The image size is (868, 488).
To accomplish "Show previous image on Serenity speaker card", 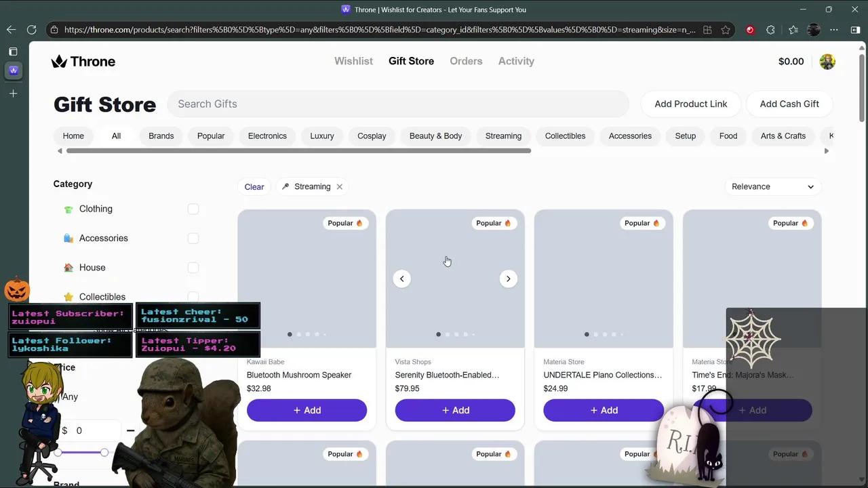I will pos(401,279).
